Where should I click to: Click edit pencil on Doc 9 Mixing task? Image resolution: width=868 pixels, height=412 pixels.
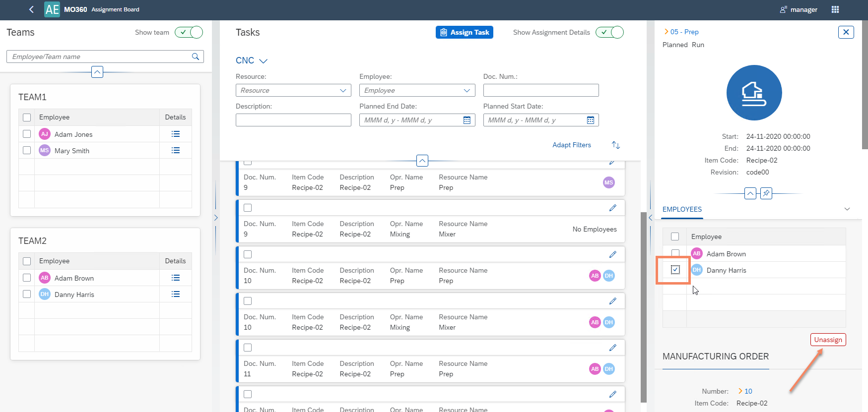612,208
